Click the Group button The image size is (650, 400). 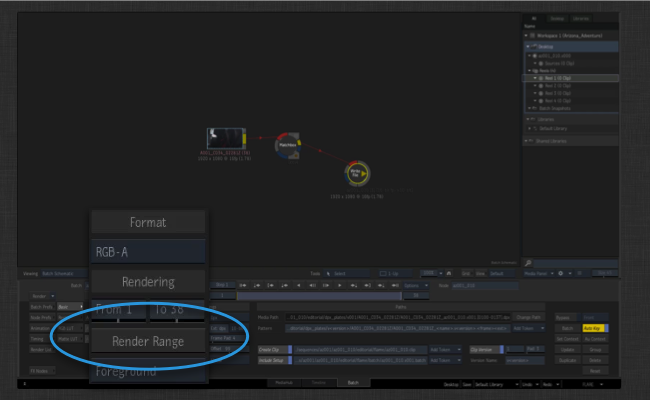pos(595,349)
